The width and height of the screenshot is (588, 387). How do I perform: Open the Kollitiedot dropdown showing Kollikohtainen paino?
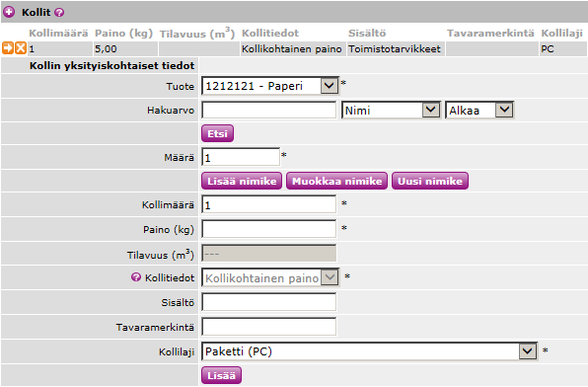tap(270, 277)
